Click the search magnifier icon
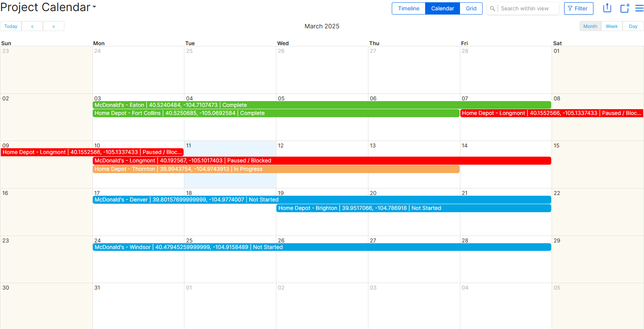Screen dimensions: 644x329 click(492, 8)
